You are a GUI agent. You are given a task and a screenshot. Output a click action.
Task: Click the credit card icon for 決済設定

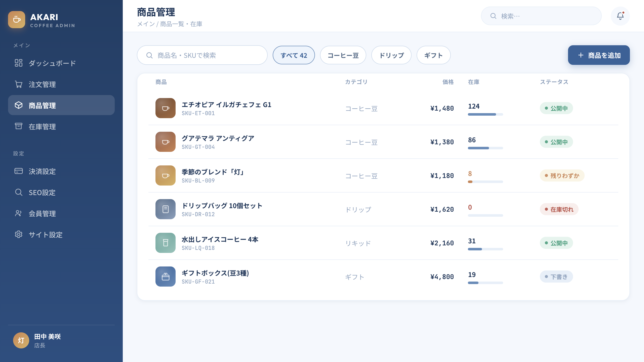coord(19,171)
